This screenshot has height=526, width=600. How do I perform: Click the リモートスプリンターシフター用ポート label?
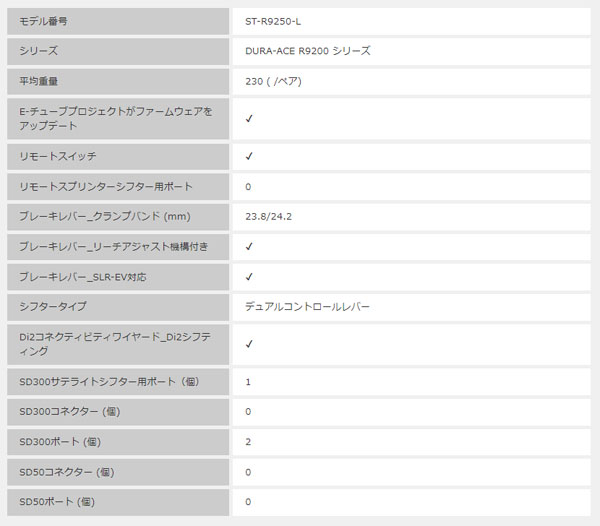coord(106,187)
